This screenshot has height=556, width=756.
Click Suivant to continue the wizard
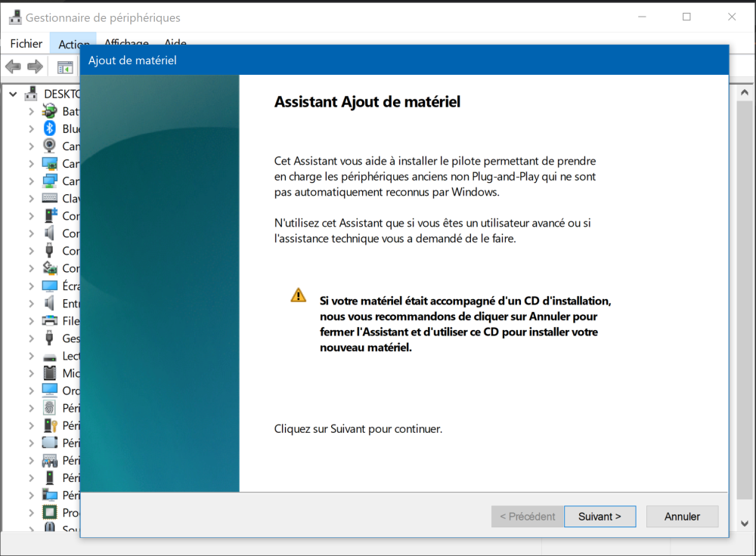pyautogui.click(x=600, y=517)
